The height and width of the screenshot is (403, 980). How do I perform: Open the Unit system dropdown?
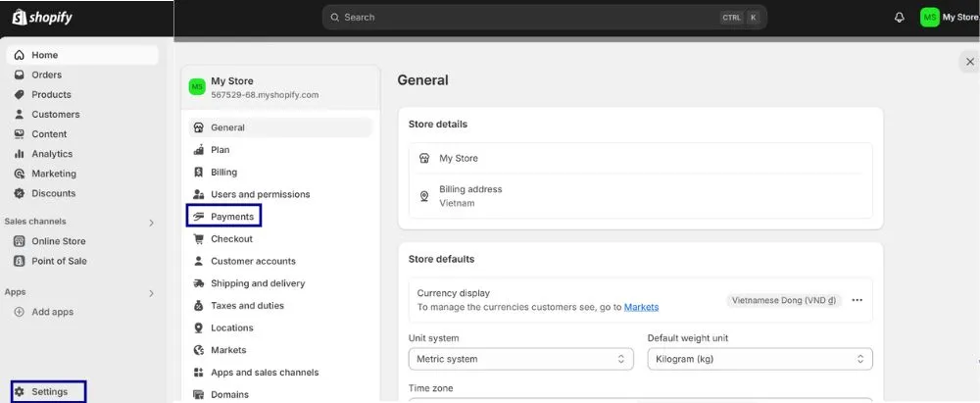(x=520, y=359)
